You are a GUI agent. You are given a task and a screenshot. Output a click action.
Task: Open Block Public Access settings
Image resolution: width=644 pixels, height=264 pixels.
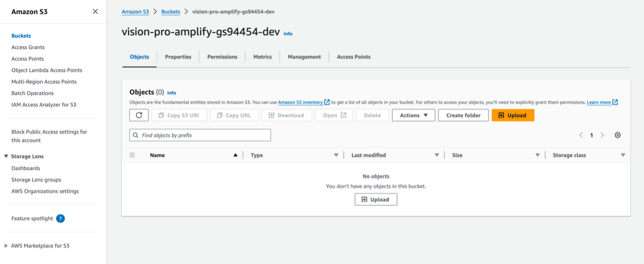click(x=50, y=136)
